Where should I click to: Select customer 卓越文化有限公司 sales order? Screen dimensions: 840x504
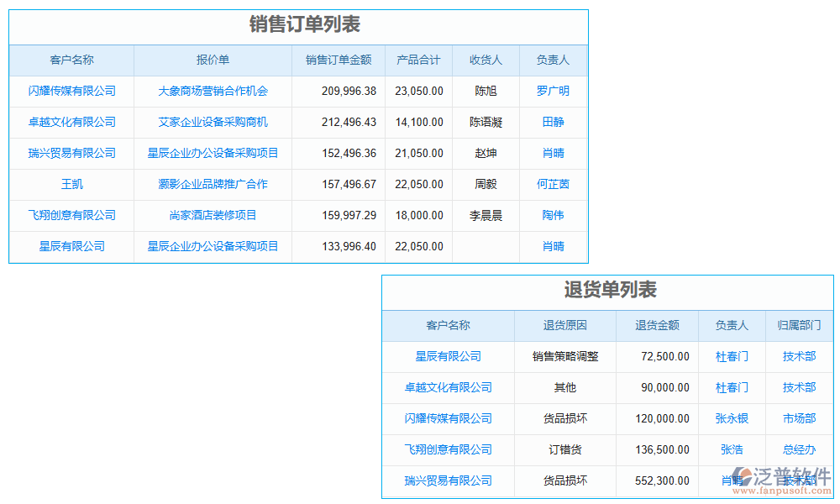click(x=71, y=122)
